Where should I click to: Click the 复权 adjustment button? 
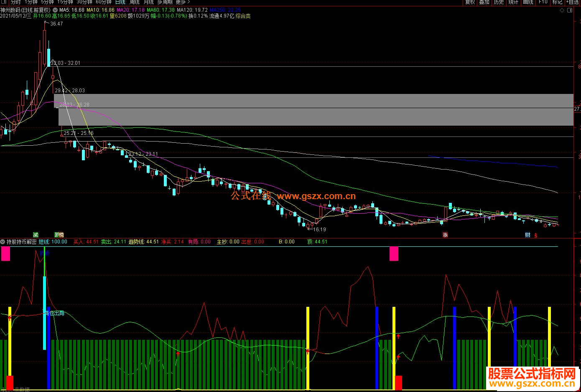pyautogui.click(x=470, y=2)
